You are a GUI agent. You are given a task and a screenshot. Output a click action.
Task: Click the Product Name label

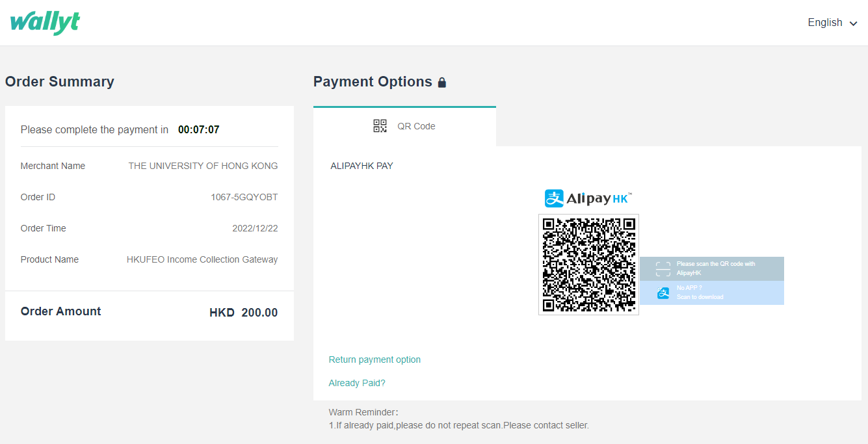coord(49,259)
